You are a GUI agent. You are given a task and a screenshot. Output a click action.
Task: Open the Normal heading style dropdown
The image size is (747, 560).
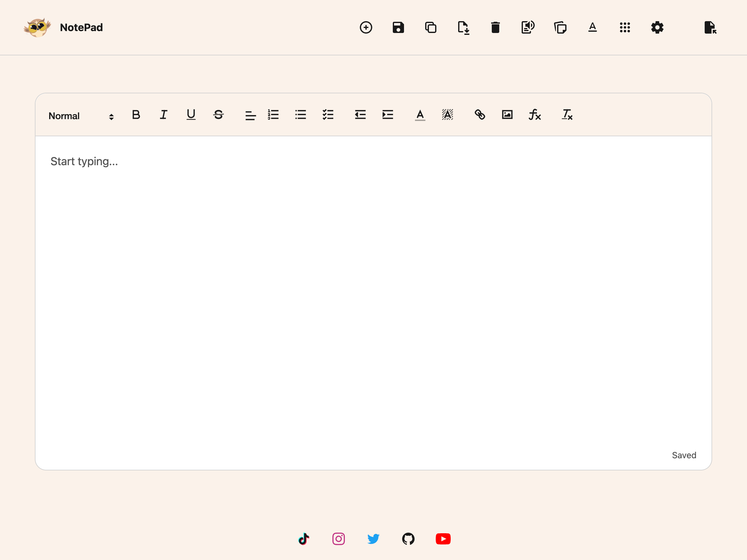(81, 116)
